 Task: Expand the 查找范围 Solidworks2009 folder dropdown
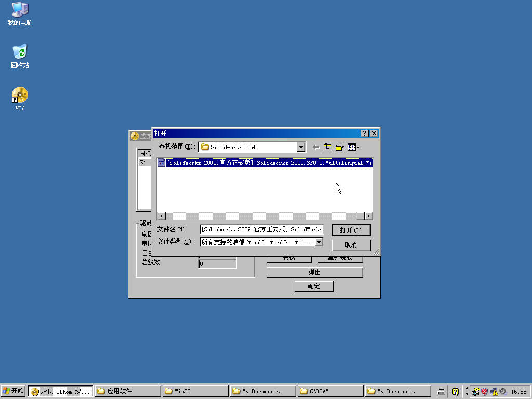tap(301, 147)
